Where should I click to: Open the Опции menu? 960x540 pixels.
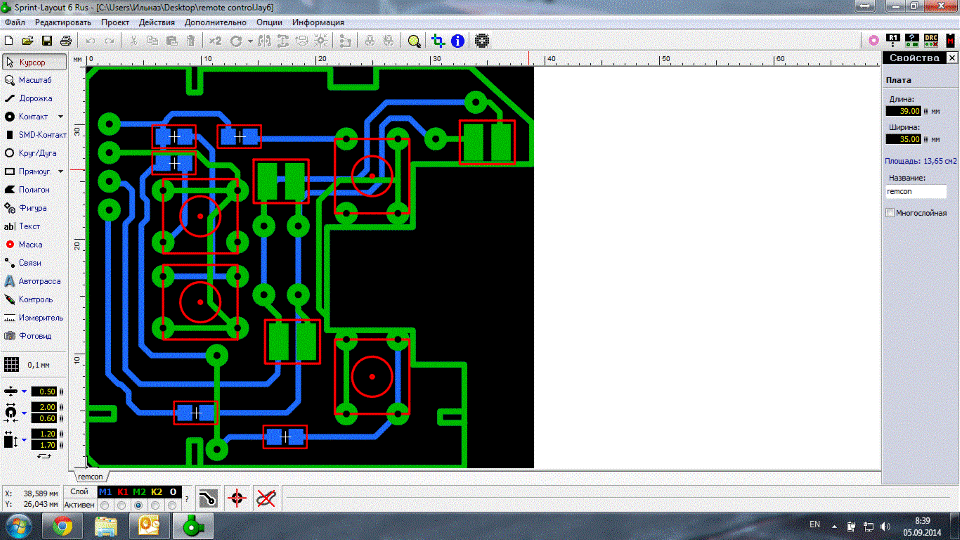click(269, 22)
